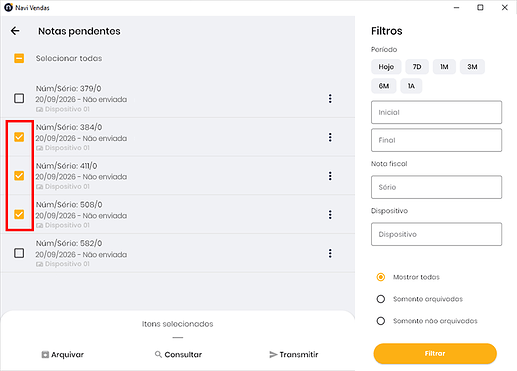Open options menu for note 384/0
517x371 pixels.
coord(330,137)
